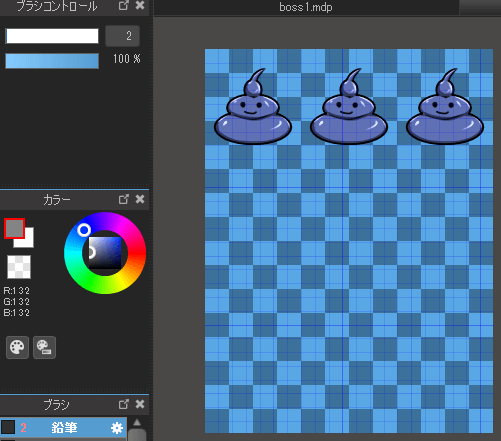Screen dimensions: 501x441
Task: Undock the Color panel
Action: pyautogui.click(x=124, y=199)
